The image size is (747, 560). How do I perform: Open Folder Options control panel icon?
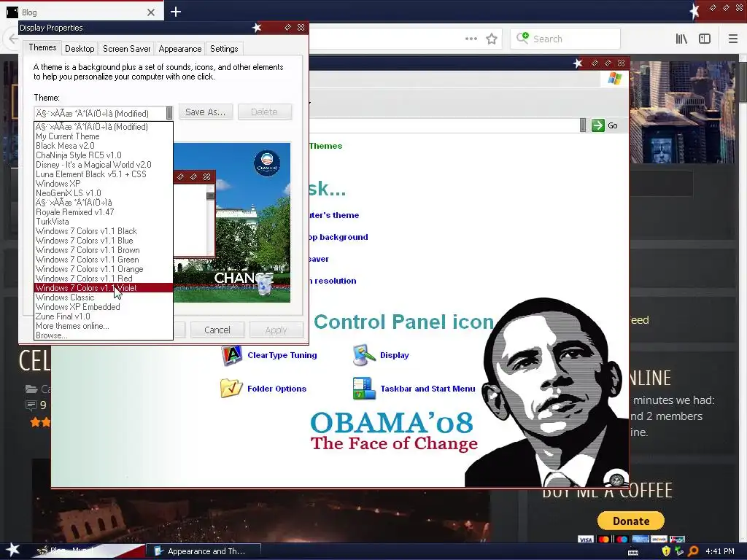(231, 388)
